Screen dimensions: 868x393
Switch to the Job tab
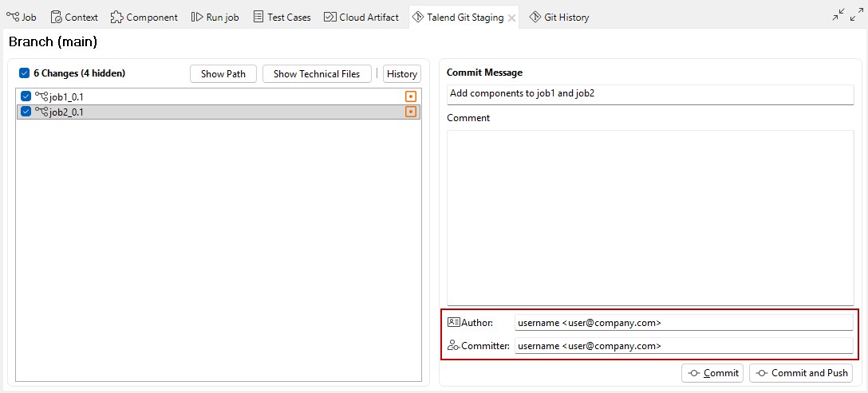[x=21, y=18]
